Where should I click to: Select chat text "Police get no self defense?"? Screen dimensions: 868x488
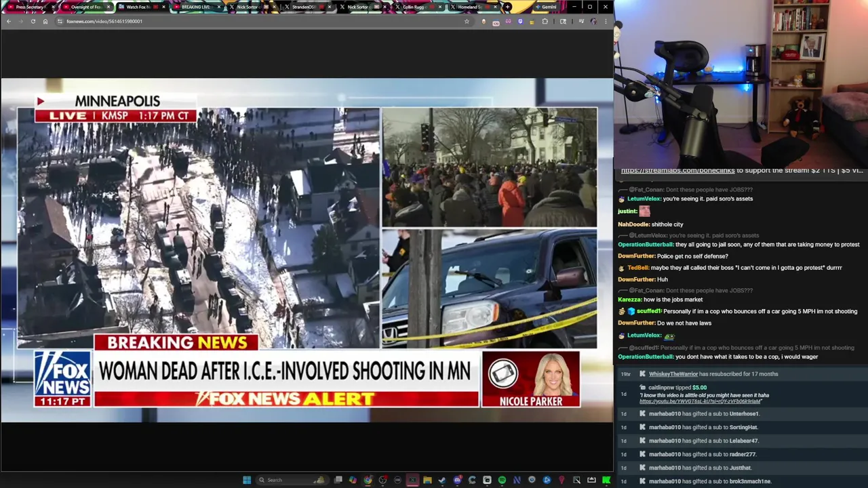[692, 256]
